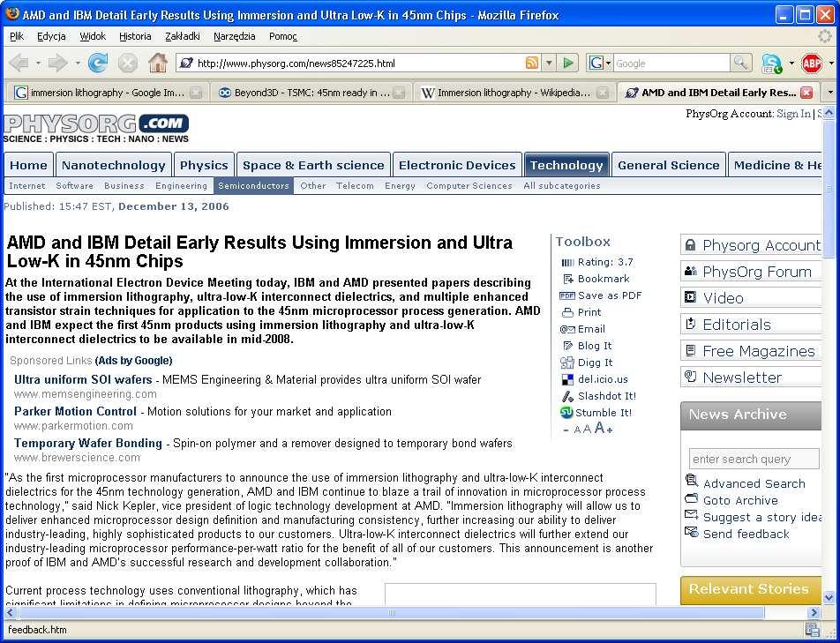Image resolution: width=840 pixels, height=643 pixels.
Task: Click the Save as PDF icon
Action: pos(566,295)
